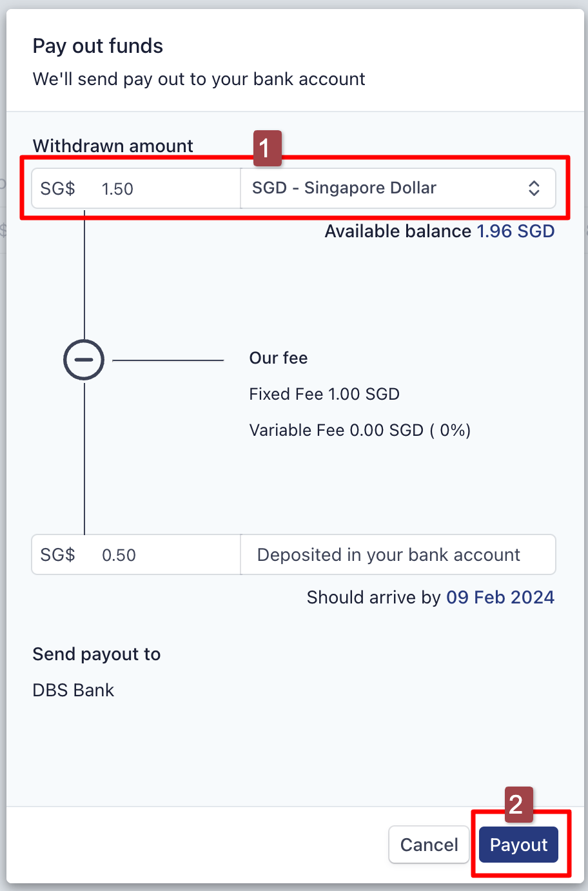Click the Variable Fee 0.00 SGD line
588x891 pixels.
[360, 430]
